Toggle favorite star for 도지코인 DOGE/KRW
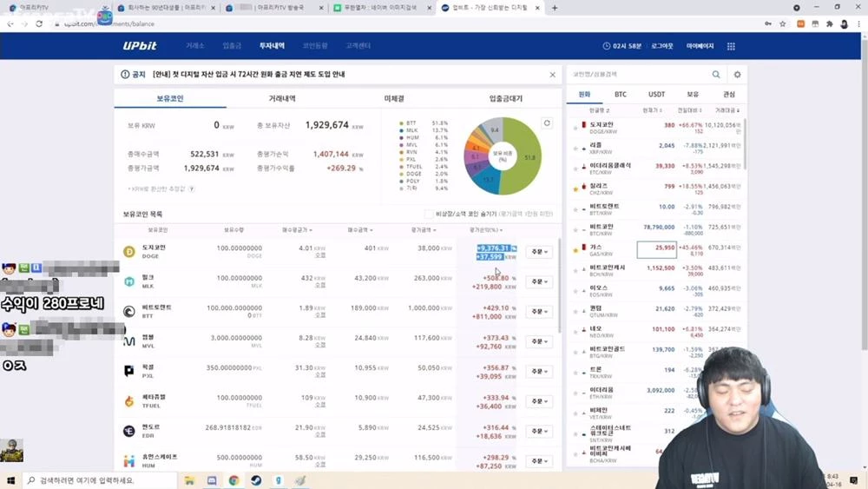This screenshot has width=868, height=489. coord(575,128)
